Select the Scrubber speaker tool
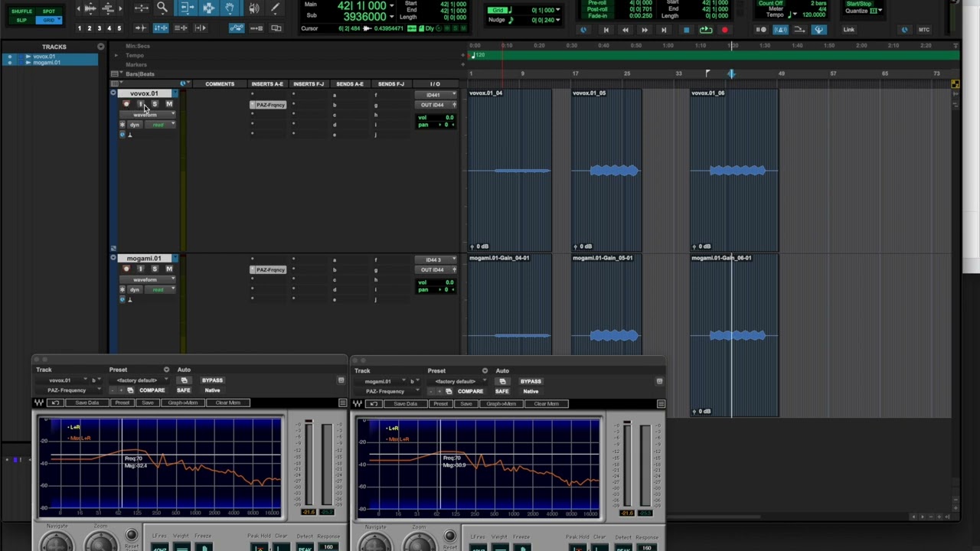Screen dimensions: 980x551 [253, 8]
